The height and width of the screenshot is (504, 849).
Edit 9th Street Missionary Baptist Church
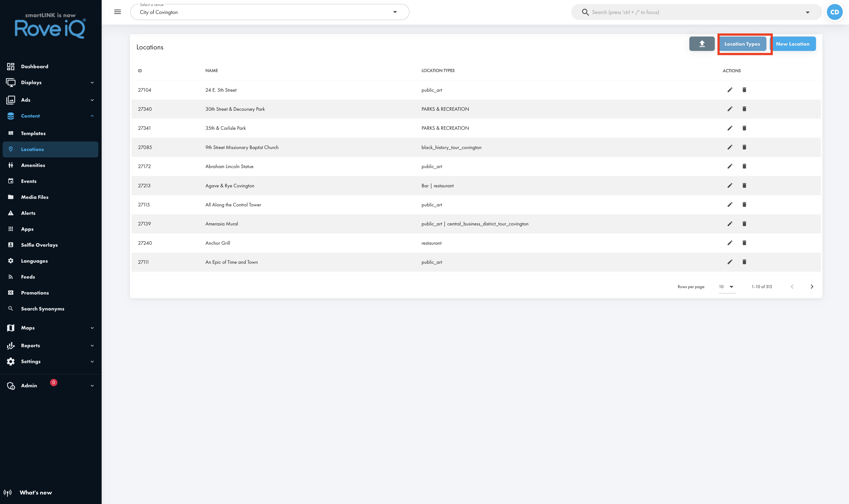tap(730, 147)
